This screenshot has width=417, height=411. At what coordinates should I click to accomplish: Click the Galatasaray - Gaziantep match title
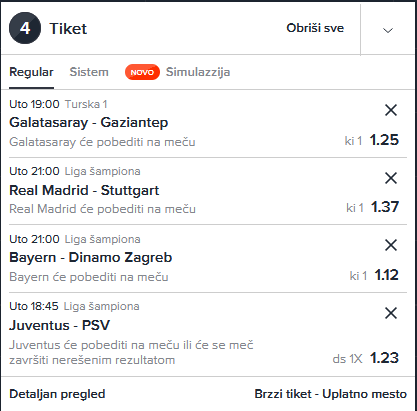tap(89, 123)
